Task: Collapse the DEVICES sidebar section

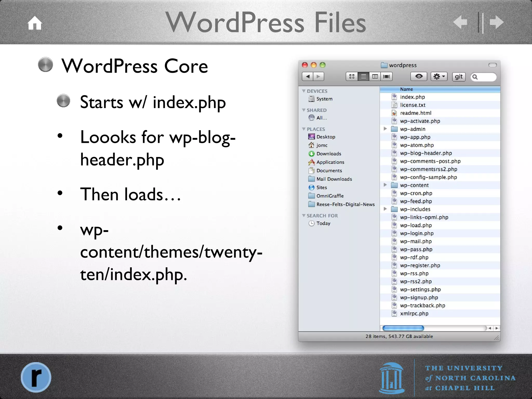Action: click(304, 91)
